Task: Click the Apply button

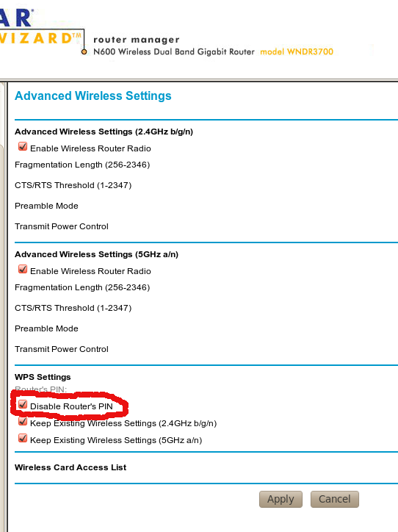Action: point(281,499)
